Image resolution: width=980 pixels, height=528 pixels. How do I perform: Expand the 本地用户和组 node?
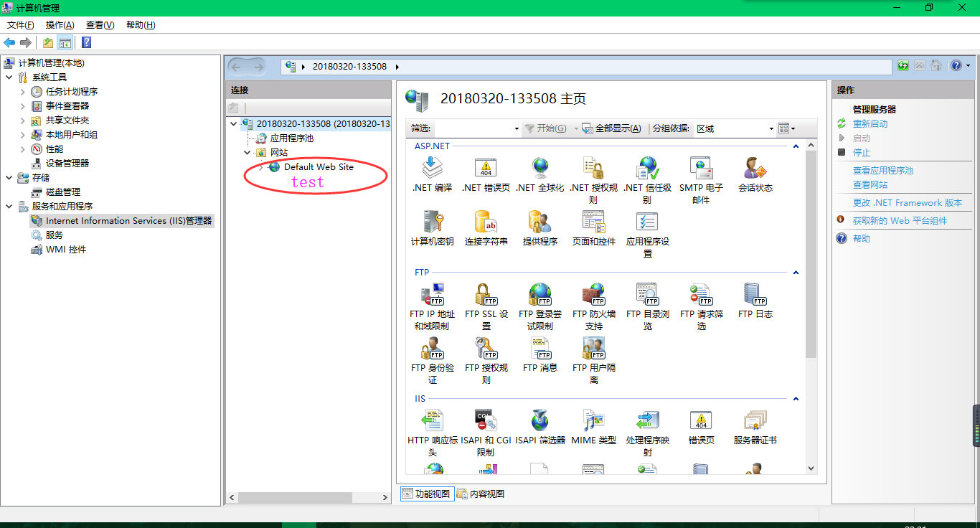pos(22,134)
